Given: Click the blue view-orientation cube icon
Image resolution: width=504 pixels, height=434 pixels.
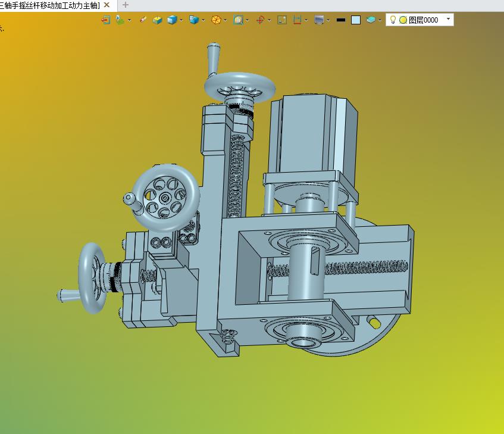Looking at the screenshot, I should pyautogui.click(x=194, y=20).
